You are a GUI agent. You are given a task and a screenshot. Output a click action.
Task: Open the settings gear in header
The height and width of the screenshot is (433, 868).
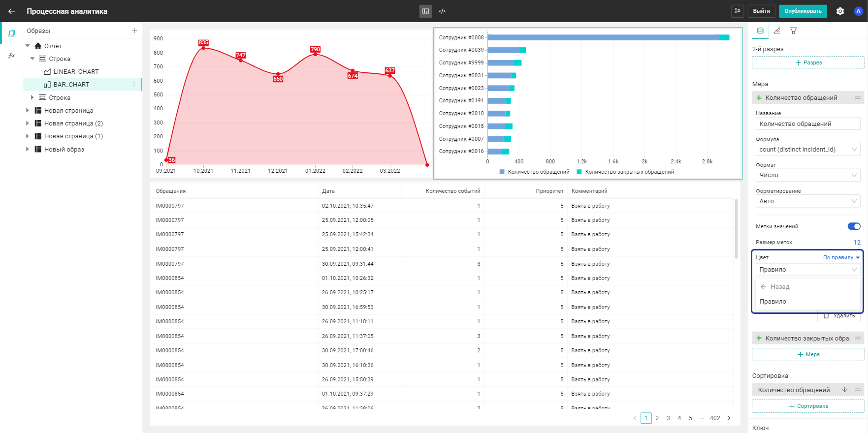click(x=840, y=11)
